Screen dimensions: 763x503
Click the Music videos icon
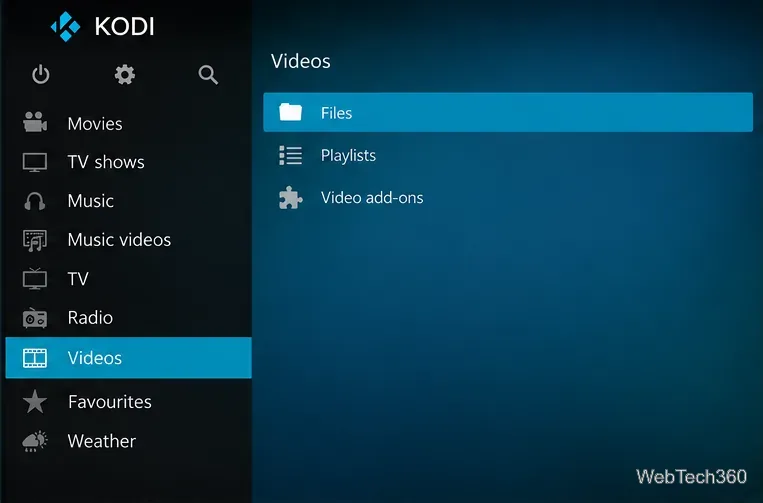pos(35,240)
